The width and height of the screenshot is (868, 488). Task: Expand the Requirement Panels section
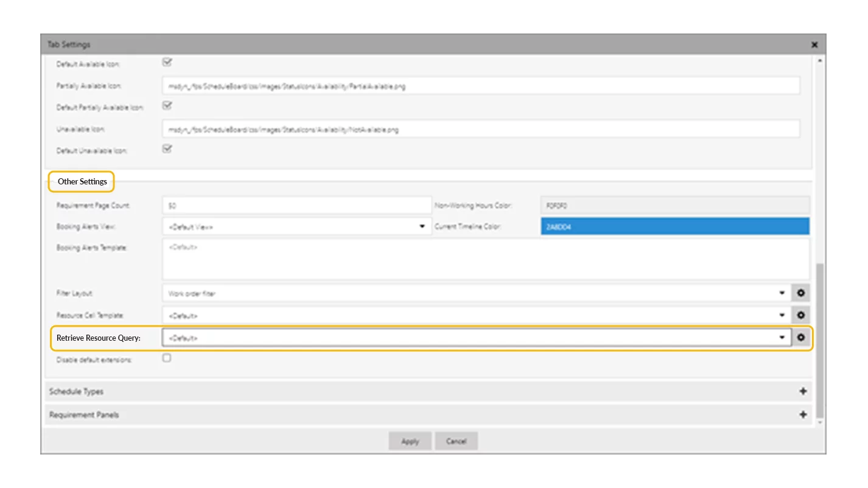point(429,414)
